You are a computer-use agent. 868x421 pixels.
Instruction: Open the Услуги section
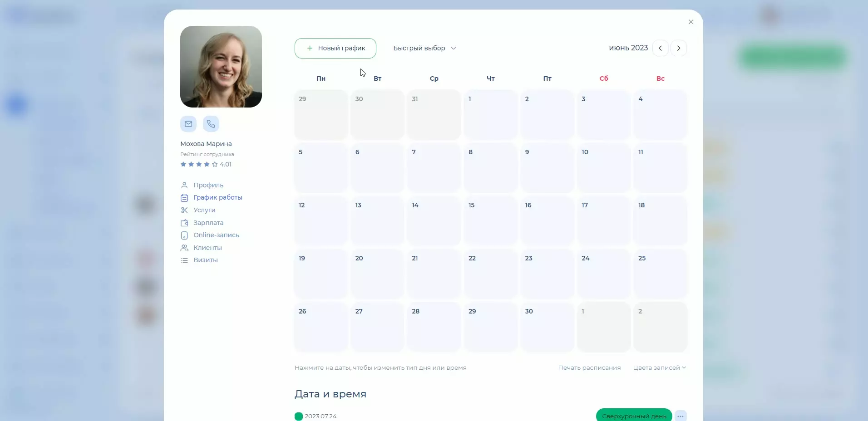(x=204, y=210)
